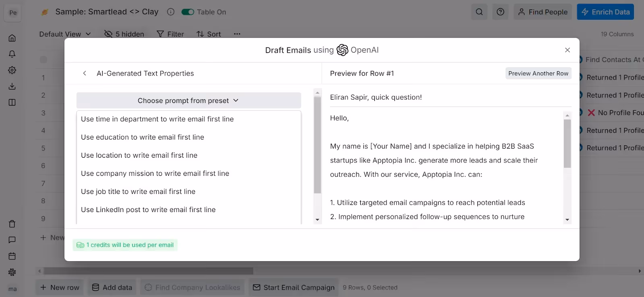
Task: Toggle the select-all rows checkbox
Action: 43,60
